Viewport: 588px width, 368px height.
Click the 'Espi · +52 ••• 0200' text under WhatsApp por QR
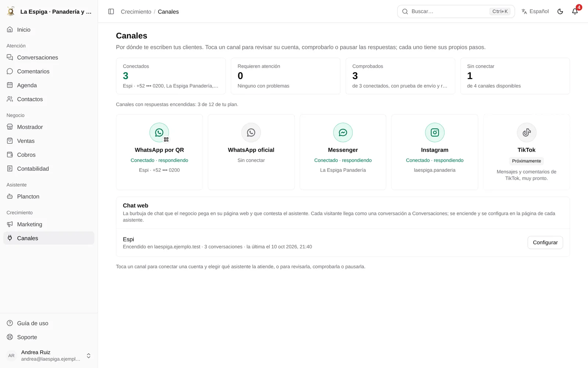[x=159, y=170]
